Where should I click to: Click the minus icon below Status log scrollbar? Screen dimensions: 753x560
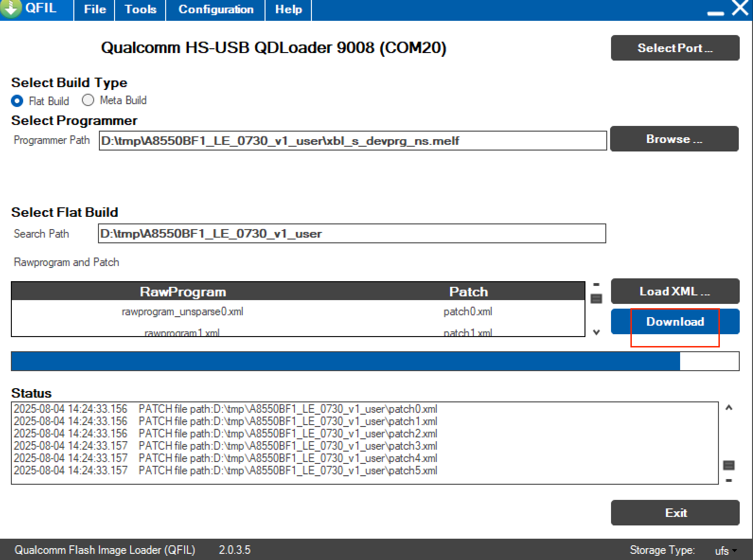729,480
